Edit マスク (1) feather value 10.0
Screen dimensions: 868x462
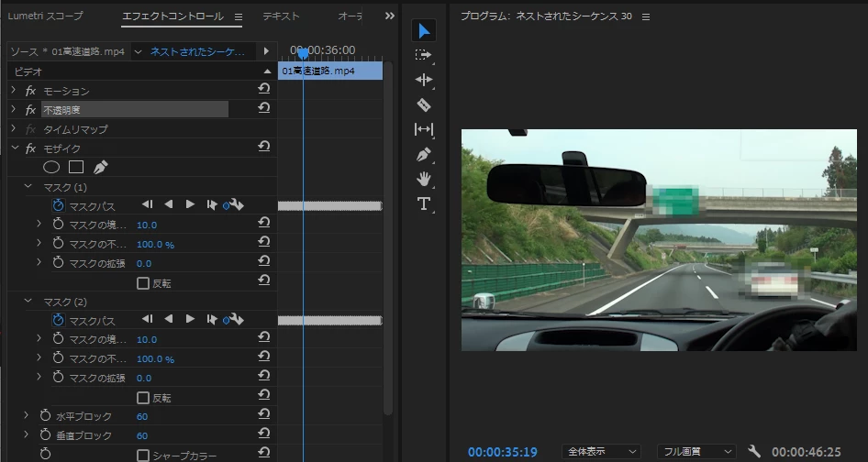point(147,225)
